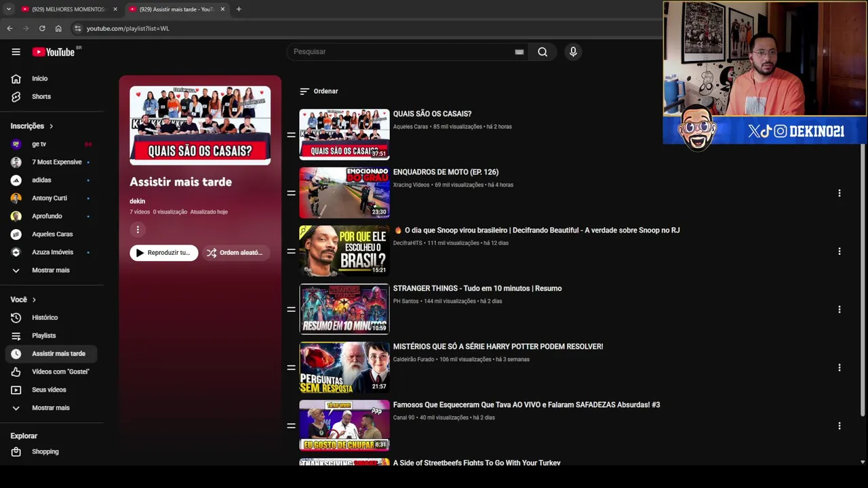Open QUAIS SÃO OS CASAIS list thumbnail
The height and width of the screenshot is (488, 868).
(344, 135)
